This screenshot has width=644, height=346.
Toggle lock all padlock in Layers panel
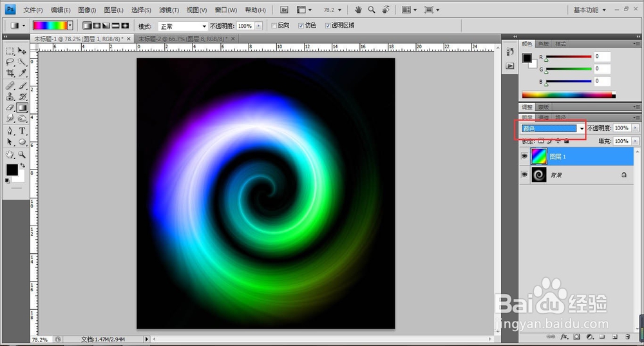coord(566,140)
